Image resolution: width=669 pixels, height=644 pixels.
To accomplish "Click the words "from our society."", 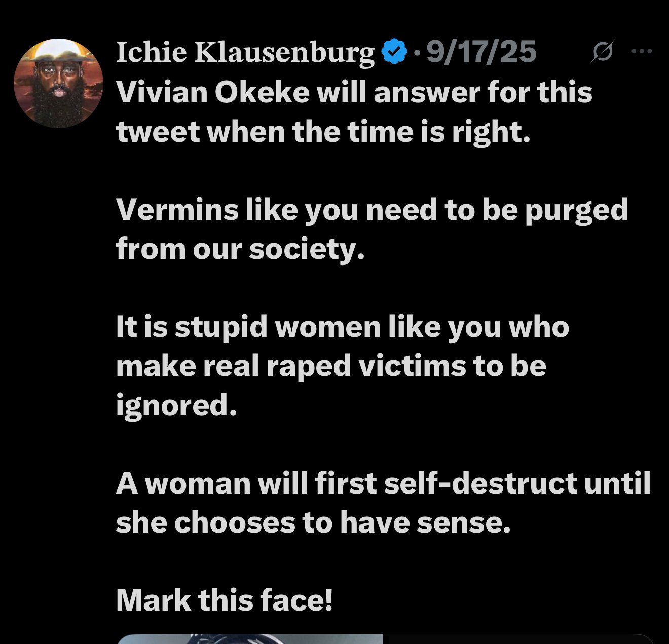I will pos(240,249).
